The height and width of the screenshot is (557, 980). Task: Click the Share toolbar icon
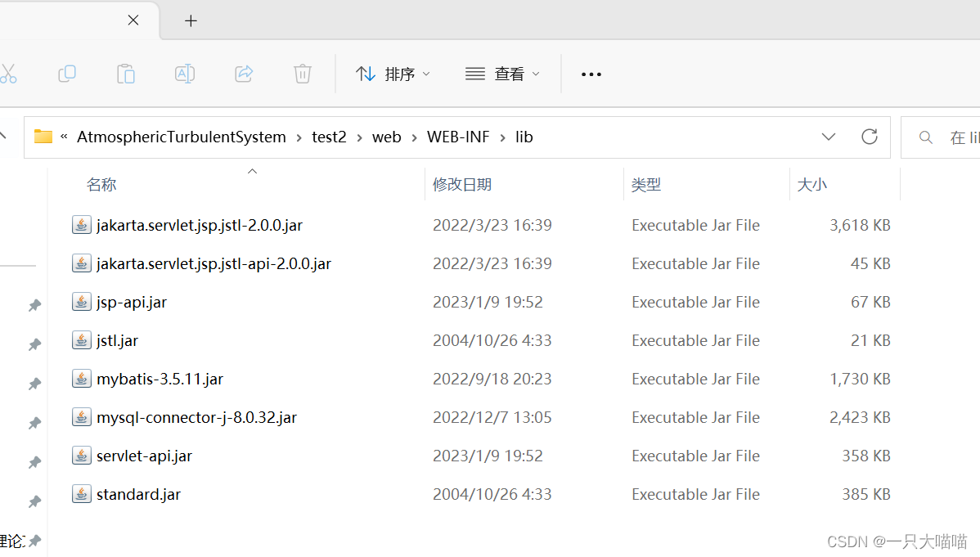click(244, 74)
